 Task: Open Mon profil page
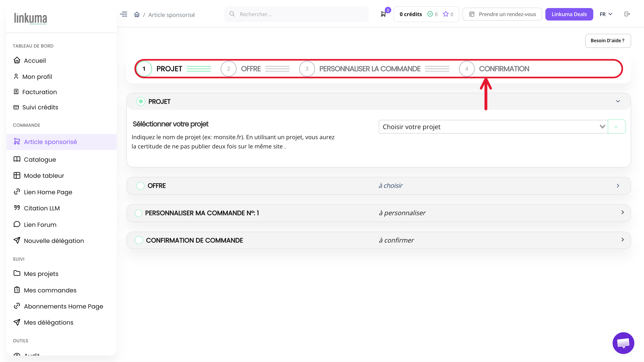(37, 76)
